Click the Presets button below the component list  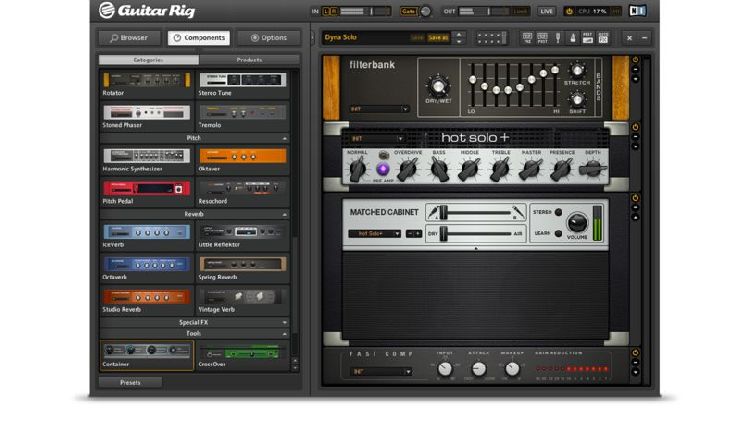pyautogui.click(x=130, y=382)
